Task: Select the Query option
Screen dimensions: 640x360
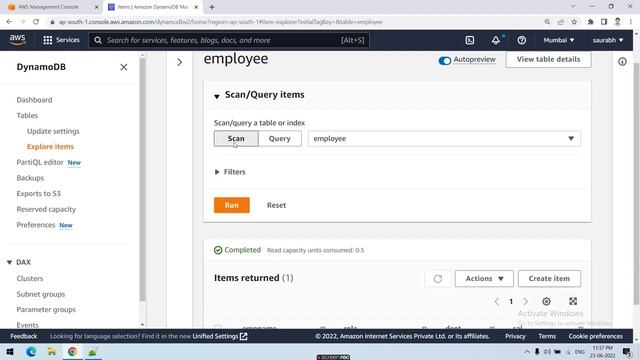Action: pos(280,138)
